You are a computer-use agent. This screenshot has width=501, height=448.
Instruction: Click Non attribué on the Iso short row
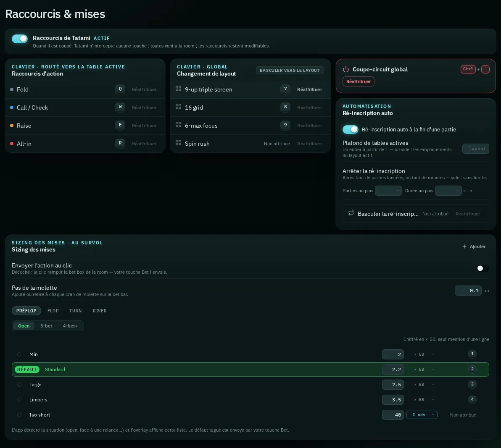(x=463, y=415)
